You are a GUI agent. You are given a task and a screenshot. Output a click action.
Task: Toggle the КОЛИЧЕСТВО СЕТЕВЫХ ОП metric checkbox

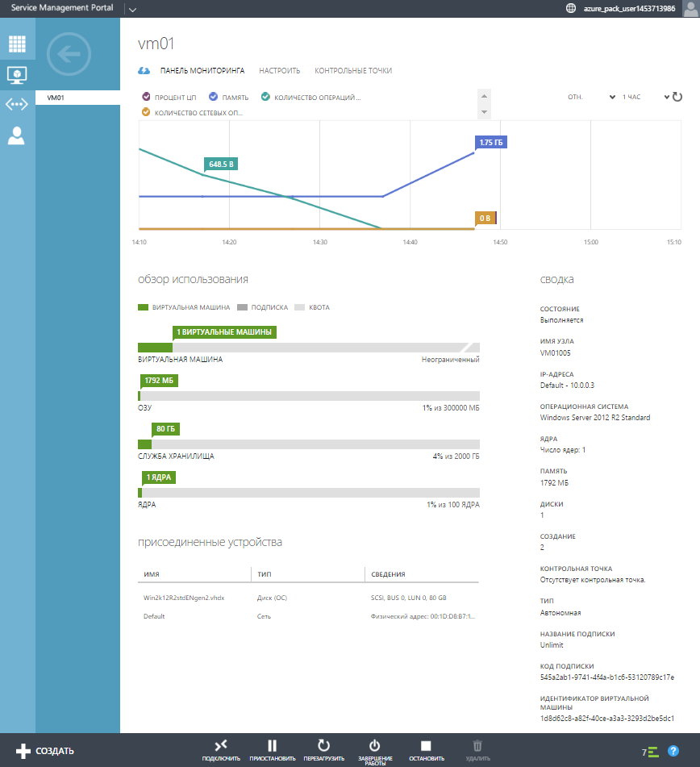click(147, 113)
